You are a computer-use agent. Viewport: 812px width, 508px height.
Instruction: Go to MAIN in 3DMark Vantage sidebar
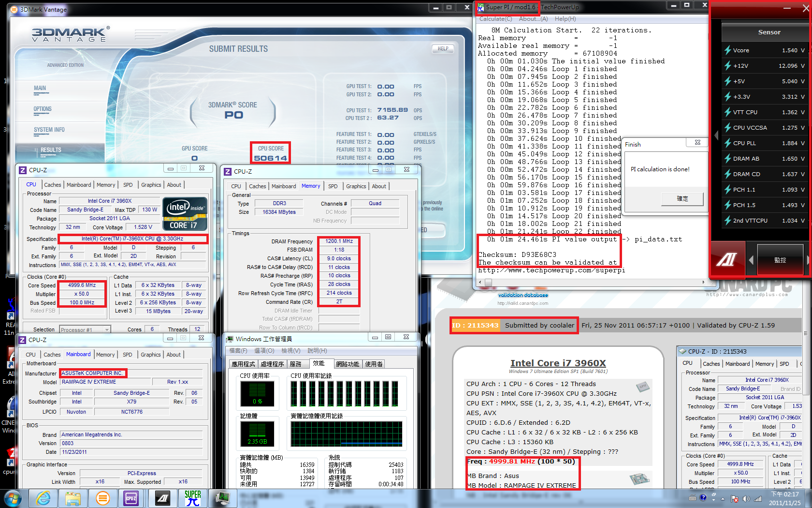[x=40, y=88]
